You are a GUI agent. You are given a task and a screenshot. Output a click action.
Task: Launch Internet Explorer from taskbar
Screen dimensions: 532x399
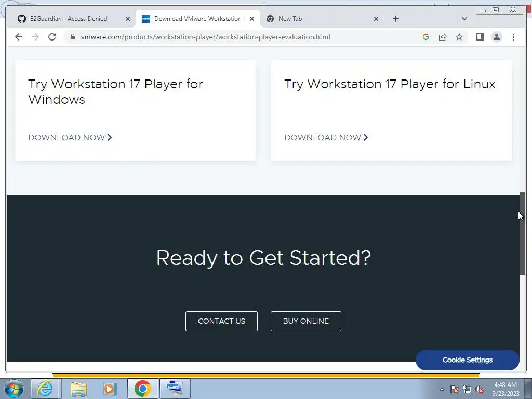[x=45, y=389]
